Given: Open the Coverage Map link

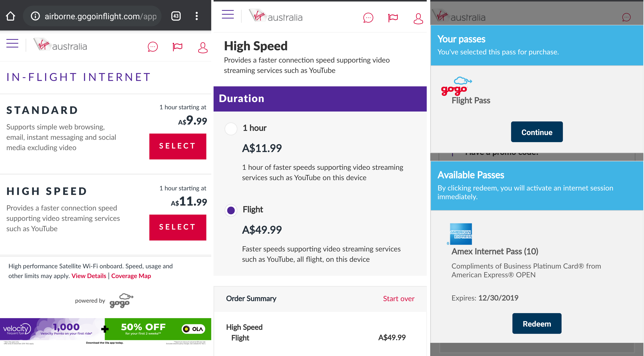Looking at the screenshot, I should tap(131, 276).
